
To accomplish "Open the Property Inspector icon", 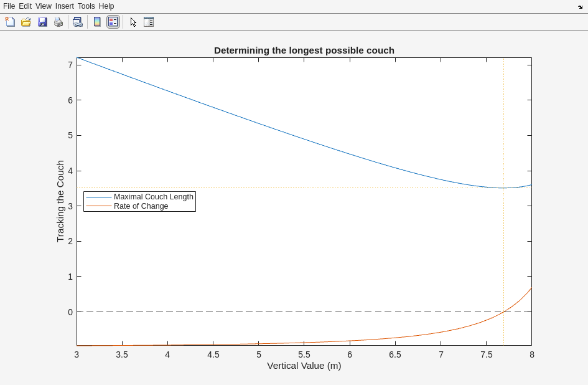I will tap(149, 22).
